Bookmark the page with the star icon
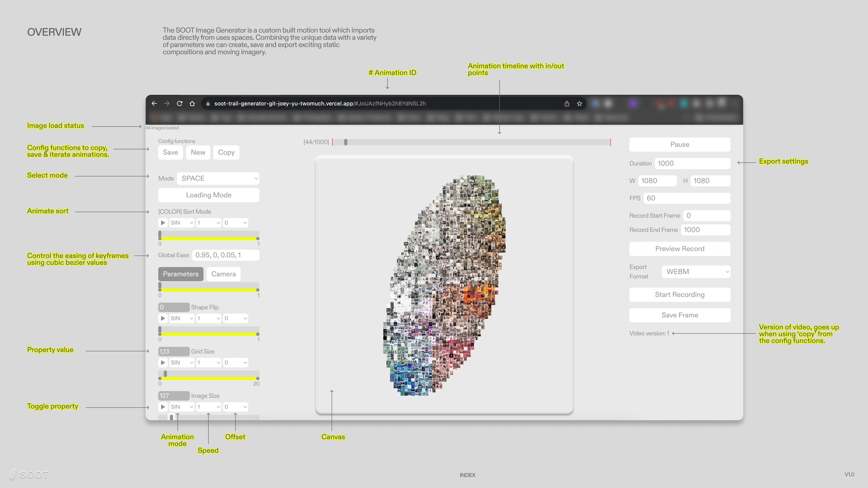The height and width of the screenshot is (488, 868). [x=580, y=103]
